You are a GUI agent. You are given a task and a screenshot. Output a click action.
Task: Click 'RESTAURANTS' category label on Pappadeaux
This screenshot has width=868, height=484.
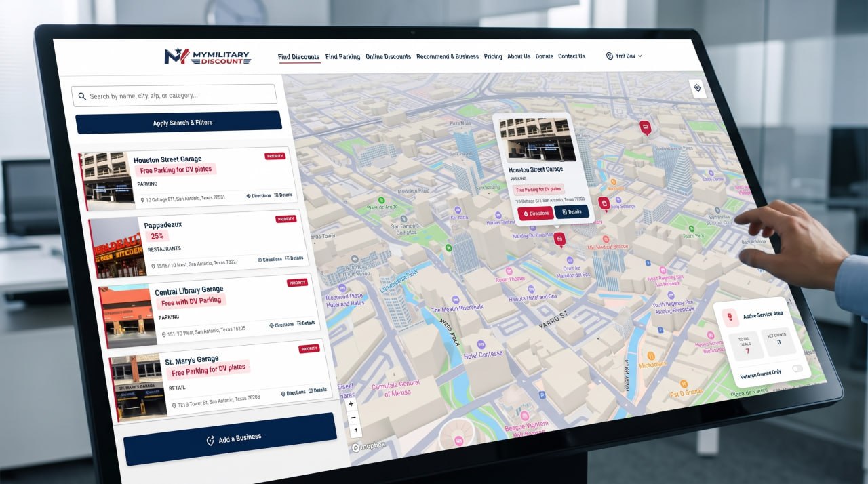(165, 249)
